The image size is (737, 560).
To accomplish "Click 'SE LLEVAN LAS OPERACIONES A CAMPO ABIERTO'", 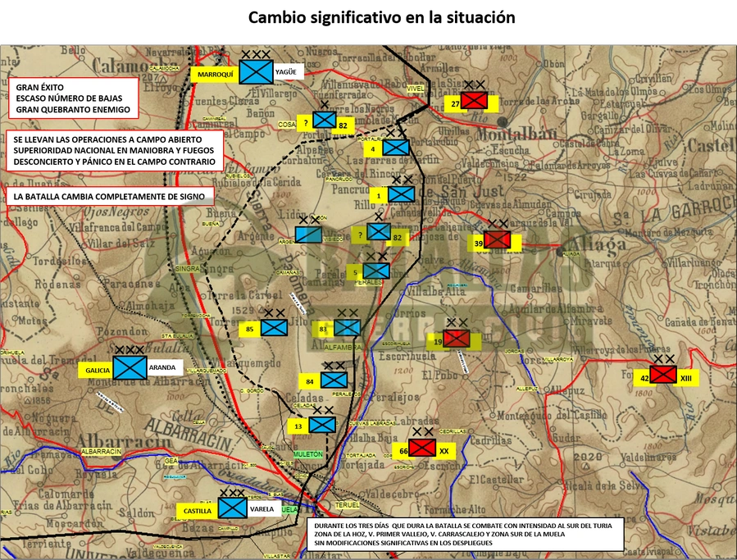I will point(107,139).
